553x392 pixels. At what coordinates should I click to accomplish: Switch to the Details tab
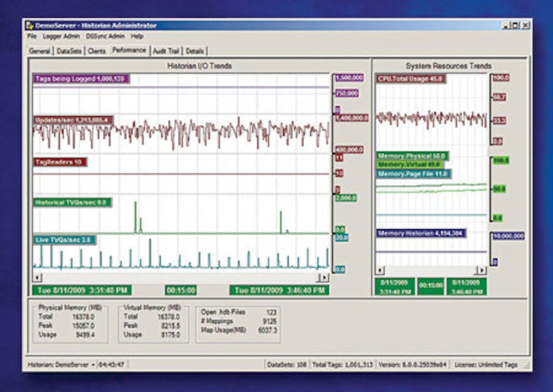pos(195,51)
